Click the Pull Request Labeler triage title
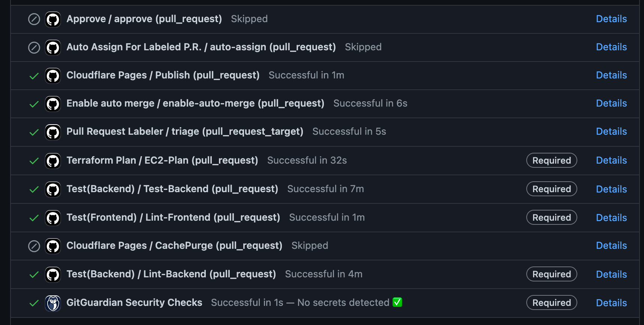Viewport: 644px width, 325px height. (x=184, y=131)
